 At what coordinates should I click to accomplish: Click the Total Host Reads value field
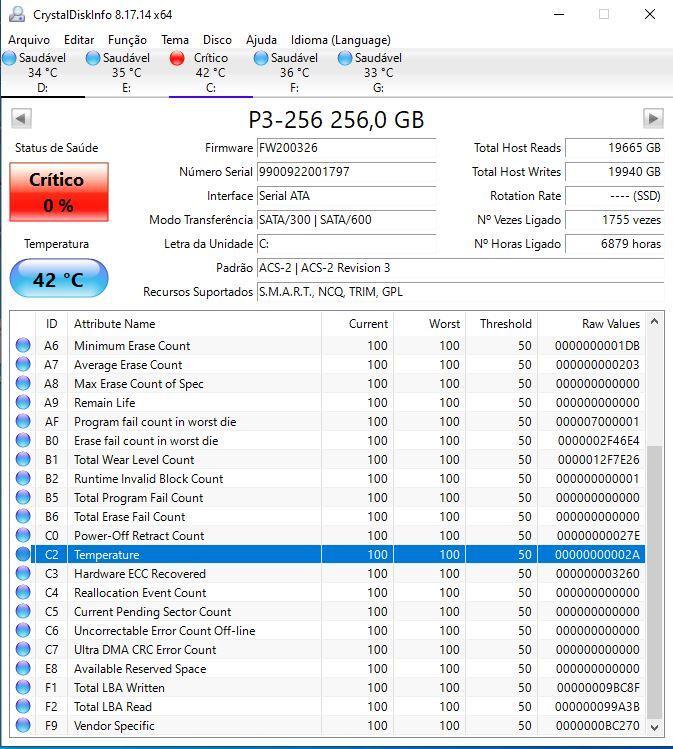click(614, 148)
